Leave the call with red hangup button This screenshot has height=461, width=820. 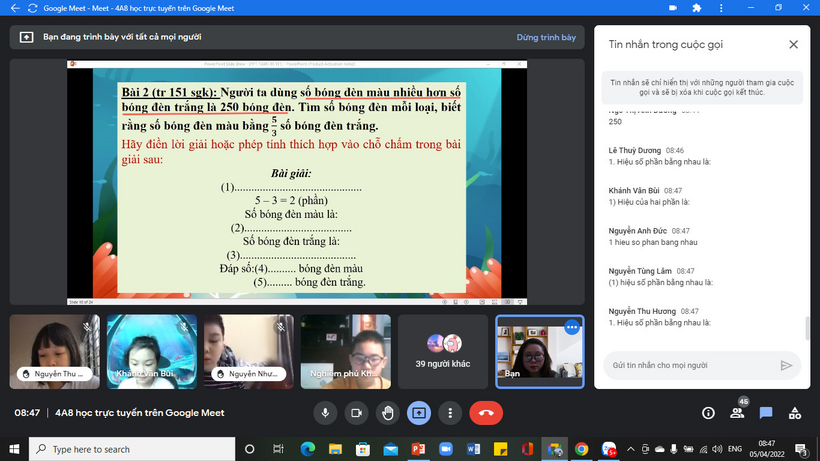point(486,412)
